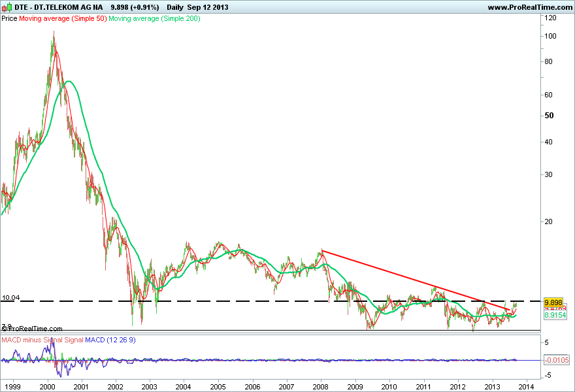Open the www.ProRealTime.com link
Viewport: 575px width, 392px height.
tap(530, 7)
